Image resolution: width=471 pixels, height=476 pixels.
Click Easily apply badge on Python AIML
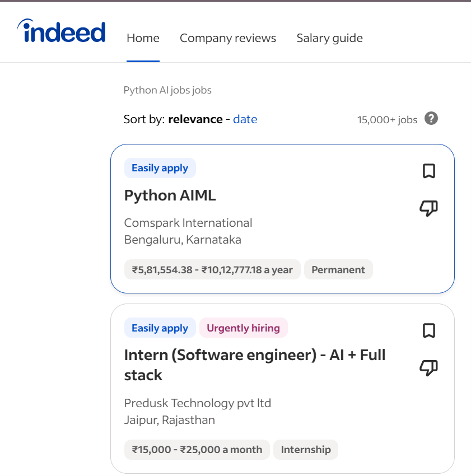coord(160,168)
